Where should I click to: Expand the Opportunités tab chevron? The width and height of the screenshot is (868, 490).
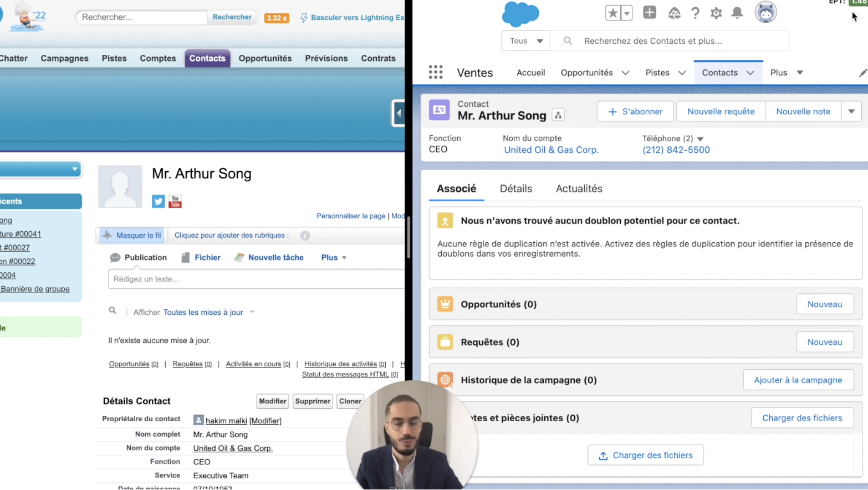(625, 73)
